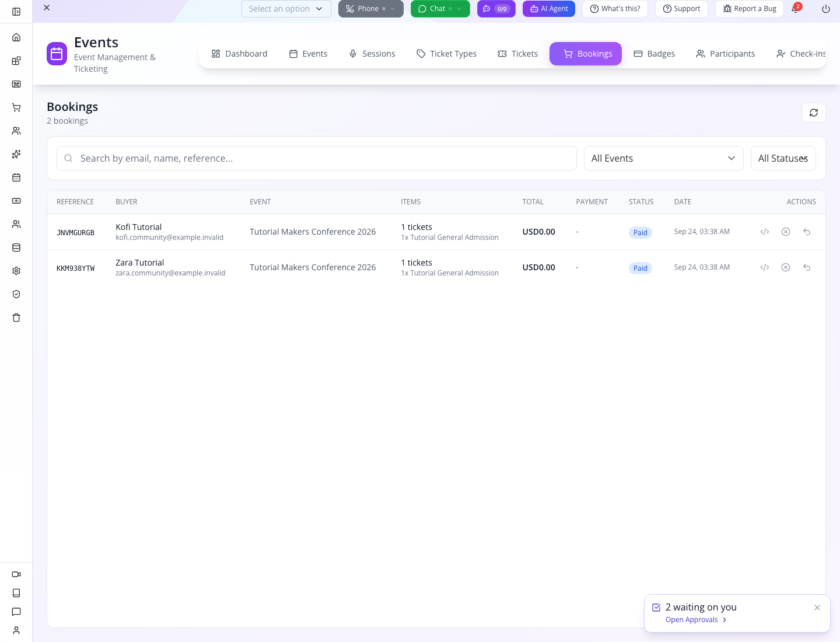Click the search bookings input field
Image resolution: width=840 pixels, height=642 pixels.
click(317, 158)
